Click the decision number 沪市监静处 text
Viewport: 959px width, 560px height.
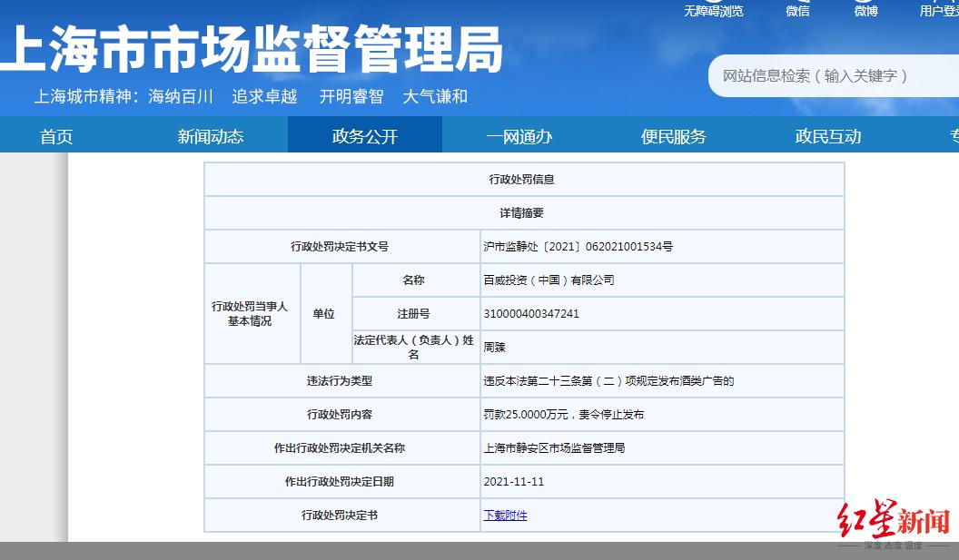[x=578, y=247]
